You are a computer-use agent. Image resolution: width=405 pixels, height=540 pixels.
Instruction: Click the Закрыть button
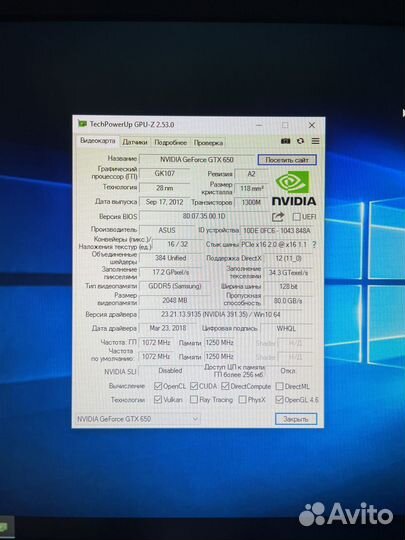click(x=296, y=419)
